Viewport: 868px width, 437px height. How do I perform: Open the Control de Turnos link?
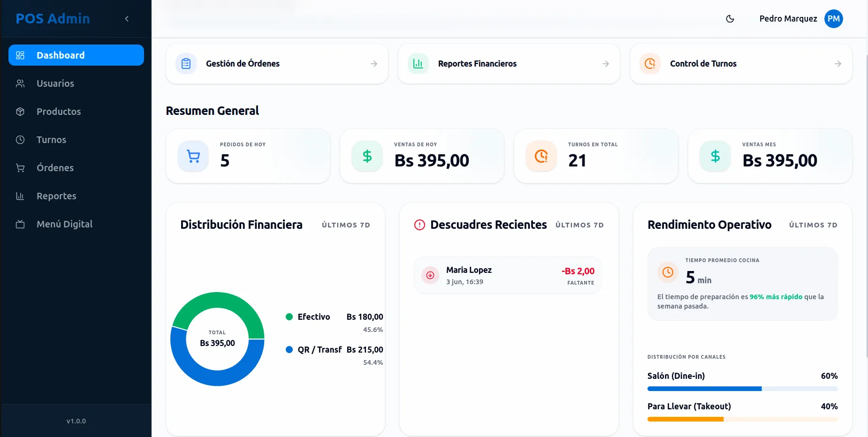tap(741, 64)
